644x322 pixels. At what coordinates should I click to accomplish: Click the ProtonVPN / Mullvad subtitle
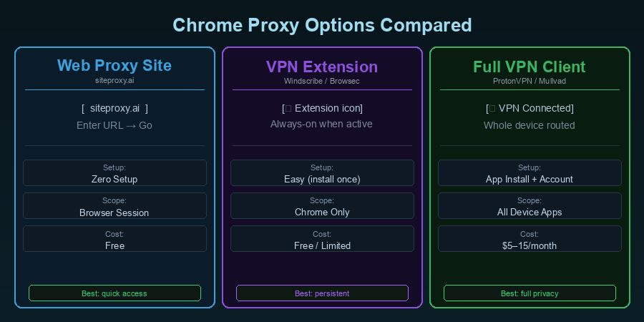pos(530,82)
